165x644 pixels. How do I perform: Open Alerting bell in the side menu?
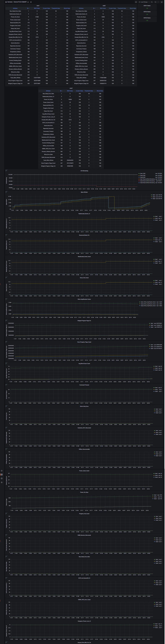tap(1, 483)
